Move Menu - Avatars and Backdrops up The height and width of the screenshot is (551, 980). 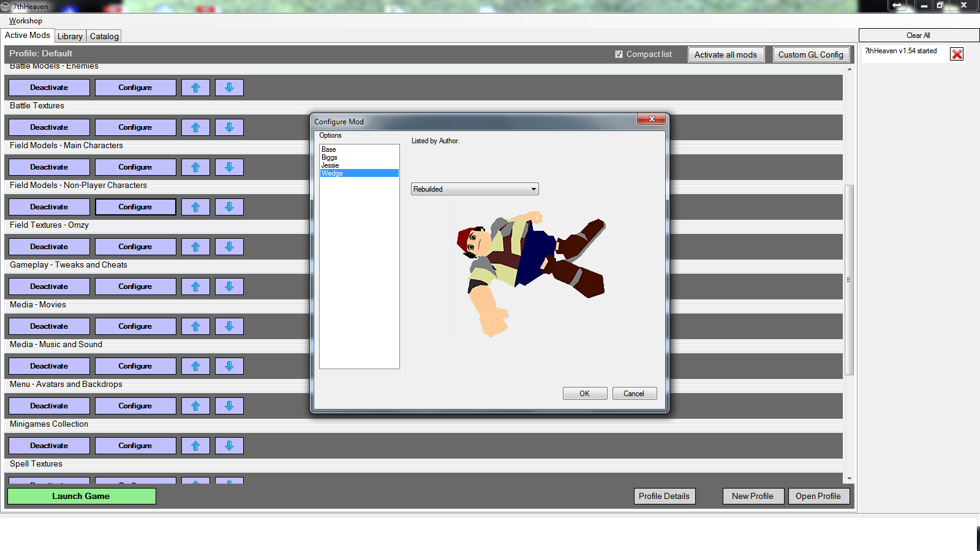tap(196, 406)
